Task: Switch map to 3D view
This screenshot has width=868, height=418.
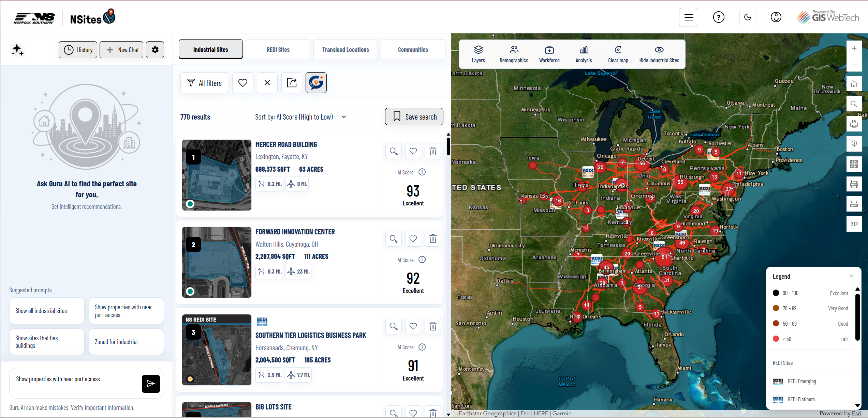Action: [x=854, y=224]
